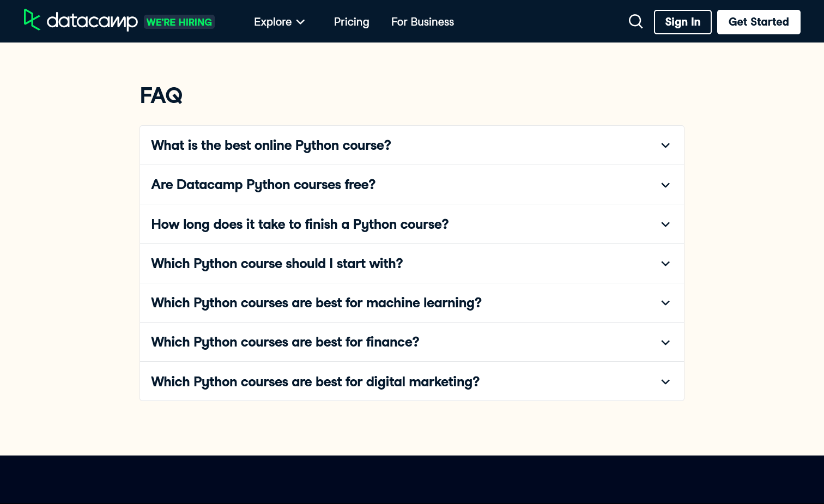Expand 'How long does it take to finish a Python course?'

[x=300, y=224]
